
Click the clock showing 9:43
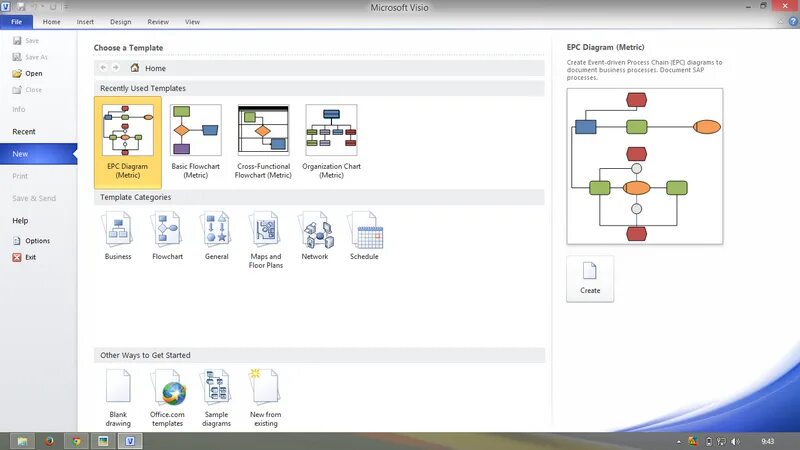click(767, 441)
